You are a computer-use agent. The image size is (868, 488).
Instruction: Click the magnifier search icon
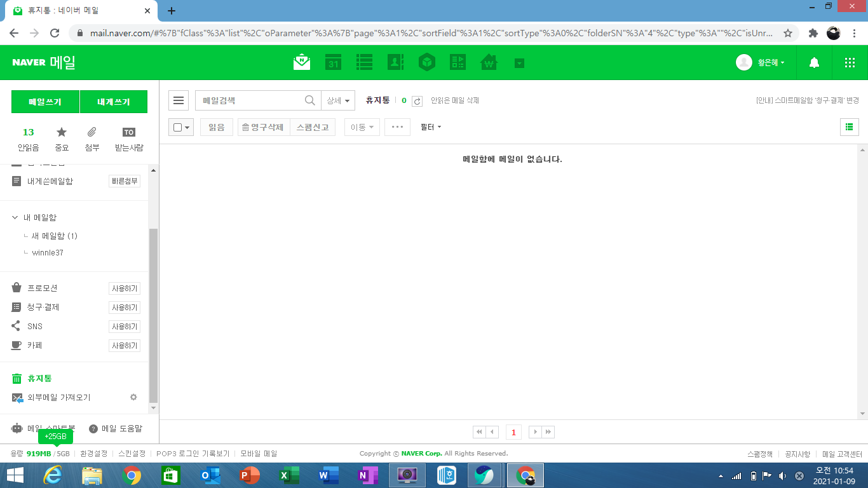click(310, 100)
